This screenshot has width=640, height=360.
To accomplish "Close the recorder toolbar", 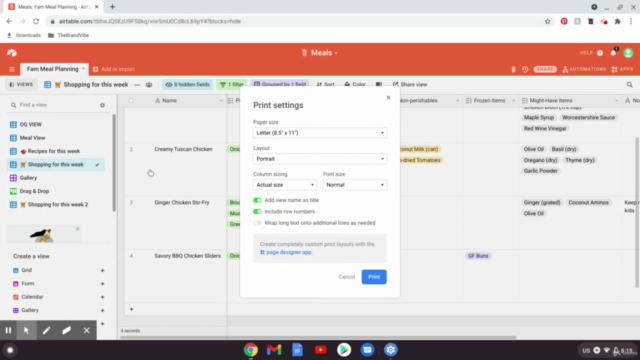I will 87,330.
